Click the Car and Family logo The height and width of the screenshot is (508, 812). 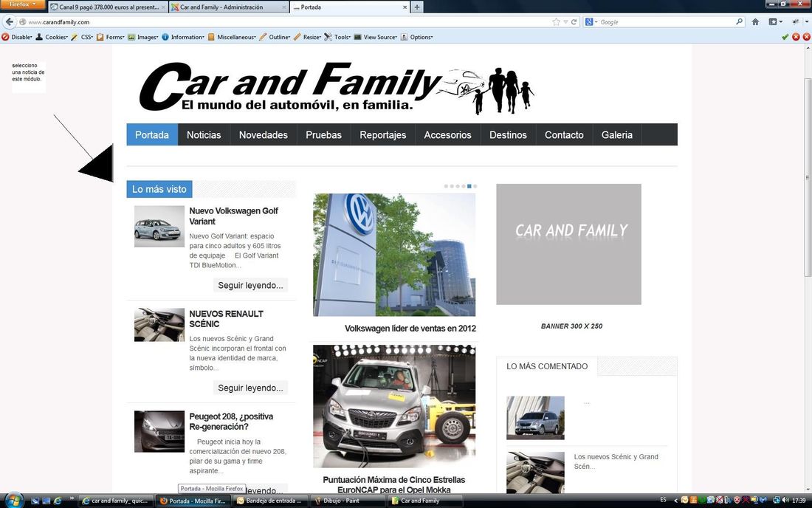pyautogui.click(x=337, y=88)
